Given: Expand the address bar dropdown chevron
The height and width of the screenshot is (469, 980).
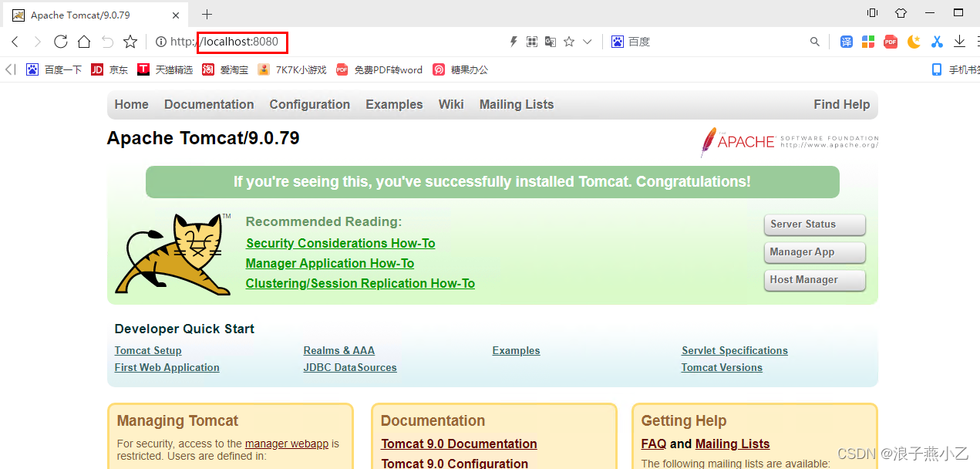Looking at the screenshot, I should tap(588, 42).
